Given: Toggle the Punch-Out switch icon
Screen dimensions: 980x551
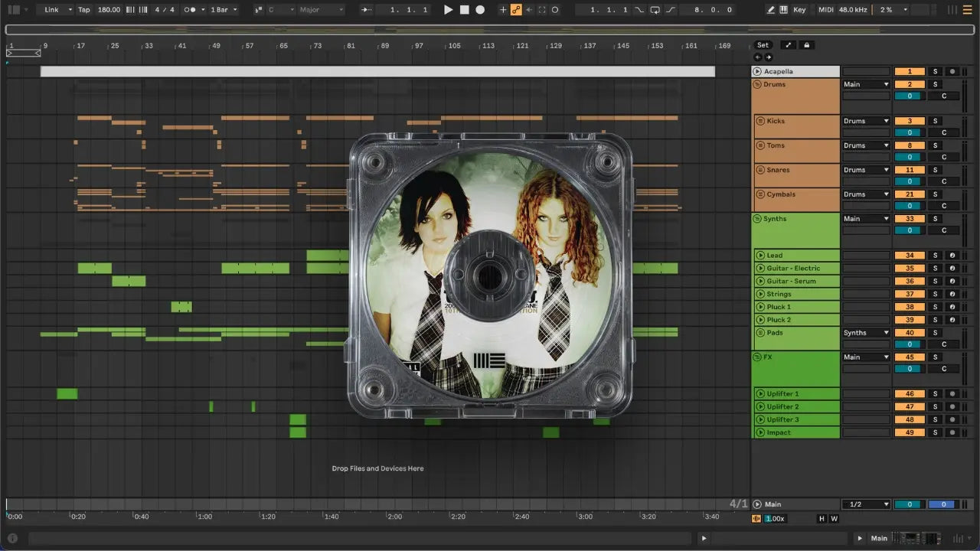Looking at the screenshot, I should (671, 10).
